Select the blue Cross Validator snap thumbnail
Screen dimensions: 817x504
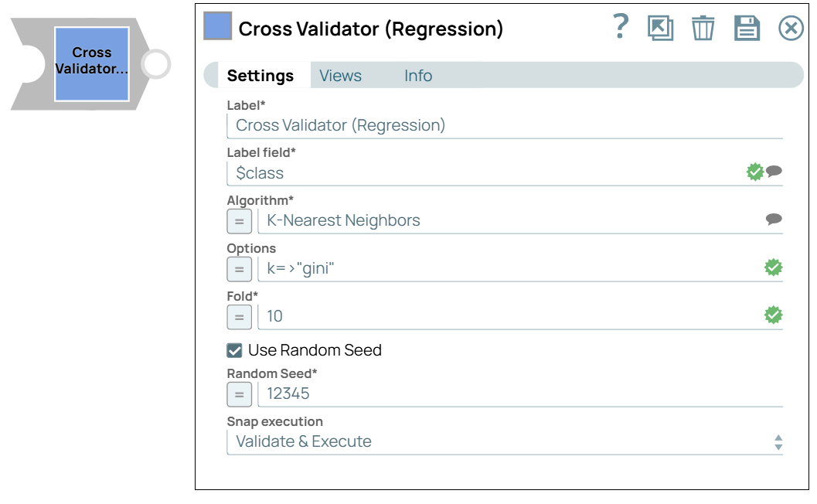click(x=92, y=60)
